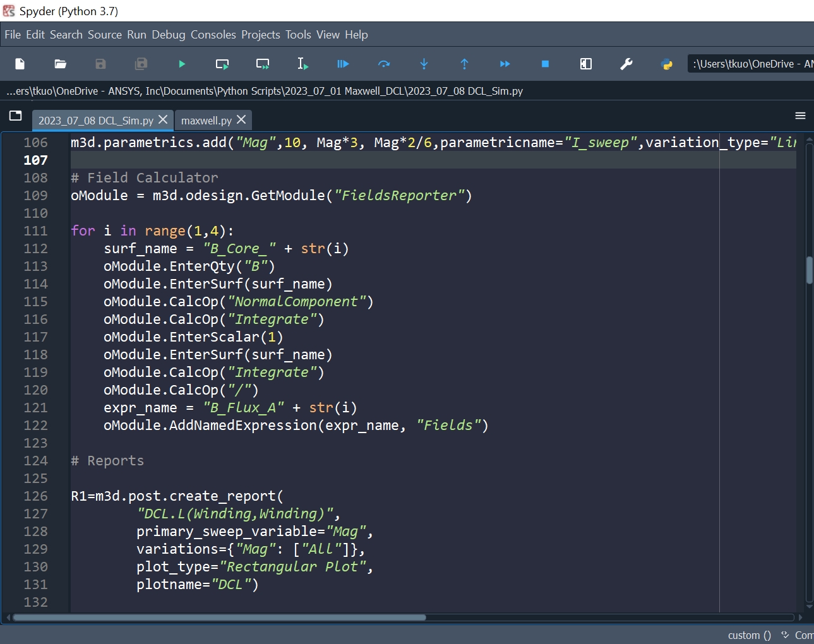Open editor options hamburger menu
This screenshot has width=814, height=644.
800,116
